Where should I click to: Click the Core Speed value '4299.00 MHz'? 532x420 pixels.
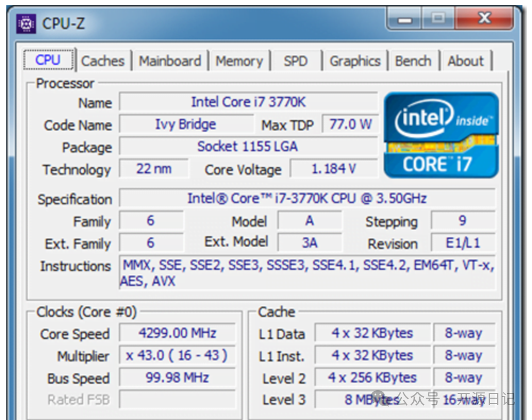(177, 333)
